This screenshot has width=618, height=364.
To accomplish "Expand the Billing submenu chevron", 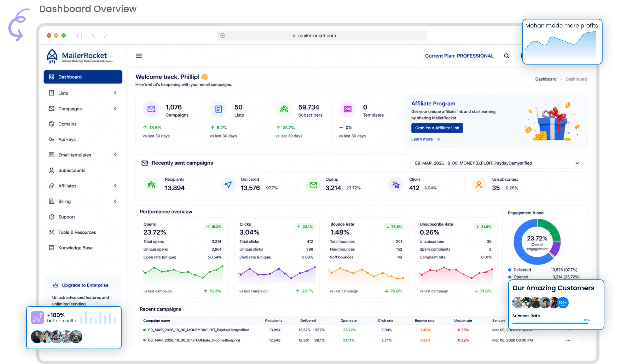I will pyautogui.click(x=115, y=201).
